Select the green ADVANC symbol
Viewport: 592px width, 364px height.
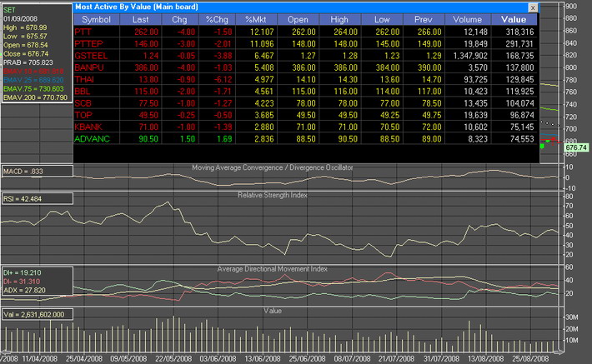[92, 139]
